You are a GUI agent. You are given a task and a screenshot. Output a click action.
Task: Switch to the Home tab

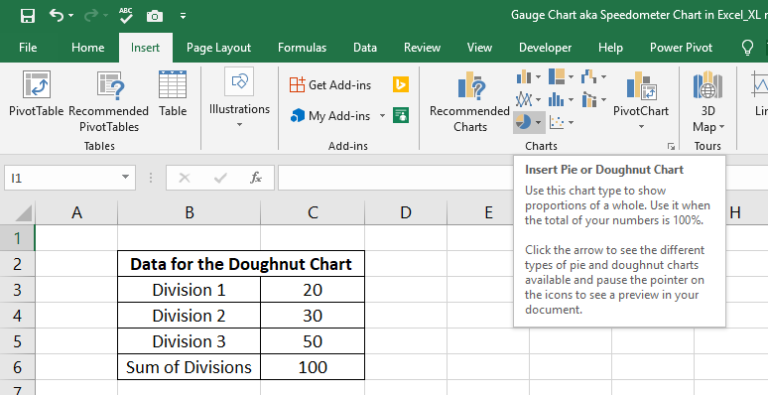[x=88, y=48]
